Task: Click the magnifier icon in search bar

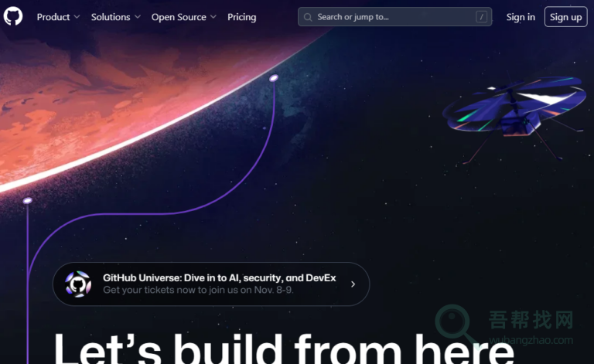Action: 308,17
